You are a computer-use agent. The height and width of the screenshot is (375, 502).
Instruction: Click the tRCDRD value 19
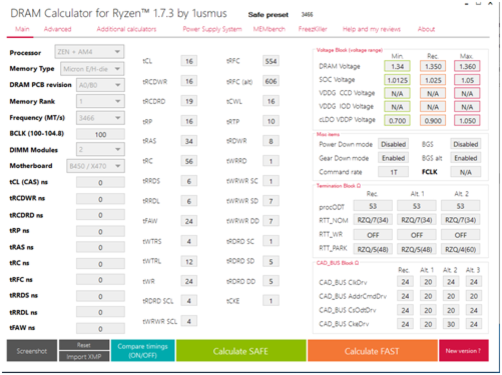click(189, 101)
